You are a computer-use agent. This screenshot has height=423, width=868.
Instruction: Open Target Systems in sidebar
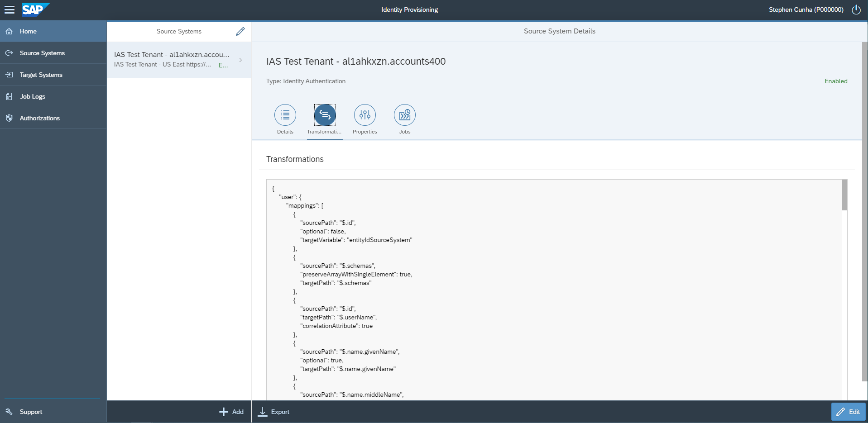click(x=53, y=75)
